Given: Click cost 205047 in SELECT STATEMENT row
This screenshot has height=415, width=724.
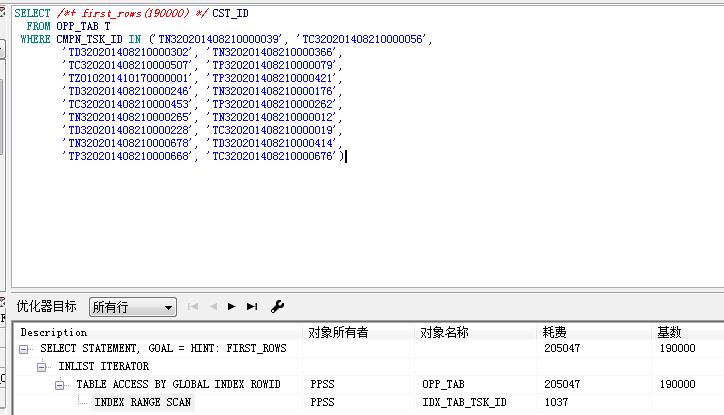Looking at the screenshot, I should click(562, 348).
